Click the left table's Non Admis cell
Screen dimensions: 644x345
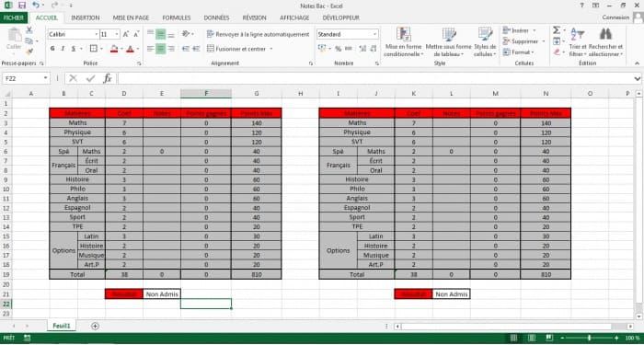tap(161, 294)
